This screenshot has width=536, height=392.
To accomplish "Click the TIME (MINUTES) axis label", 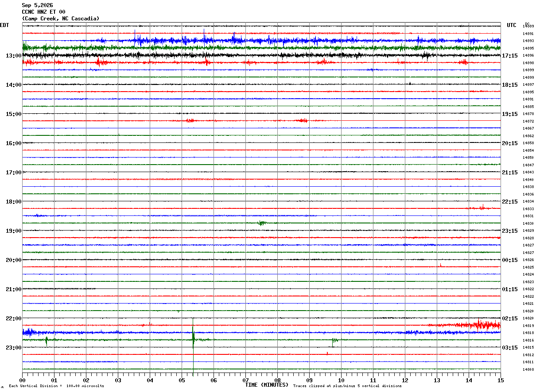I will pos(266,385).
